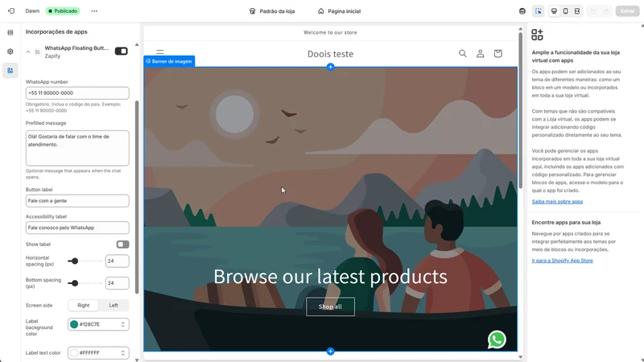Click the white label text color swatch
This screenshot has width=644, height=362.
pyautogui.click(x=74, y=353)
